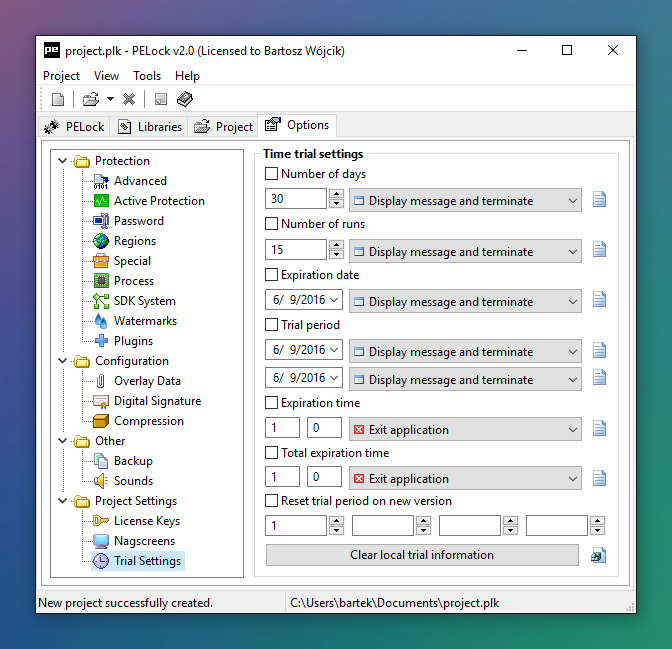Click the gray window toolbar icon
672x649 pixels.
(x=161, y=99)
